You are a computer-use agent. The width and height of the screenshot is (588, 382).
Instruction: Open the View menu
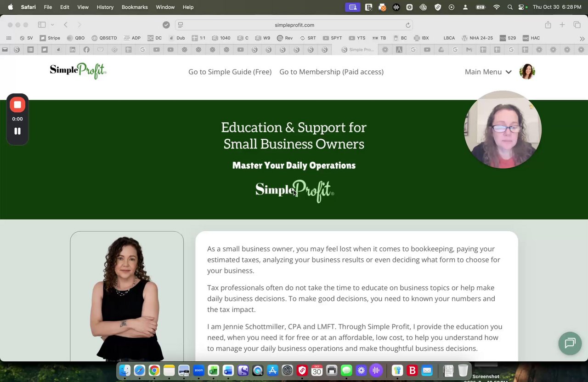83,7
